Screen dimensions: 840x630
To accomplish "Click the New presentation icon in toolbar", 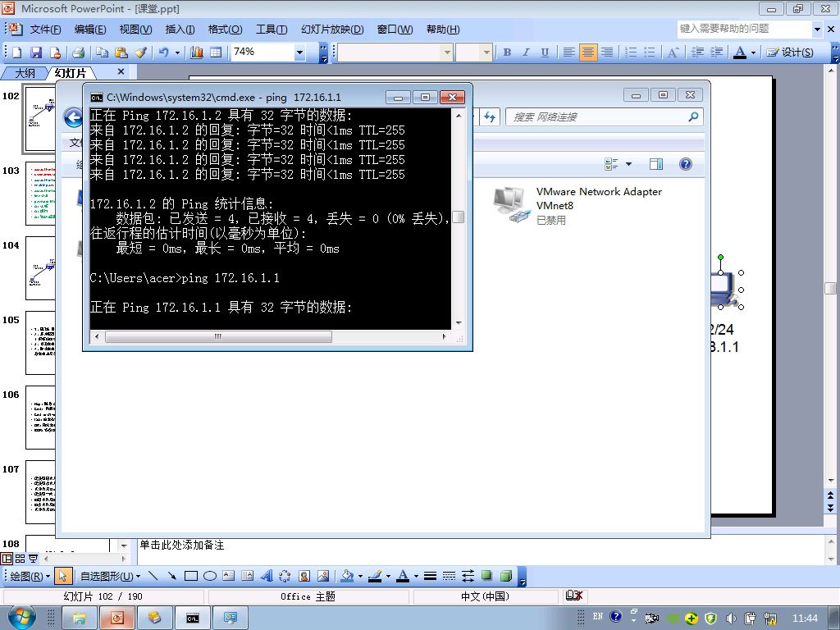I will tap(17, 52).
